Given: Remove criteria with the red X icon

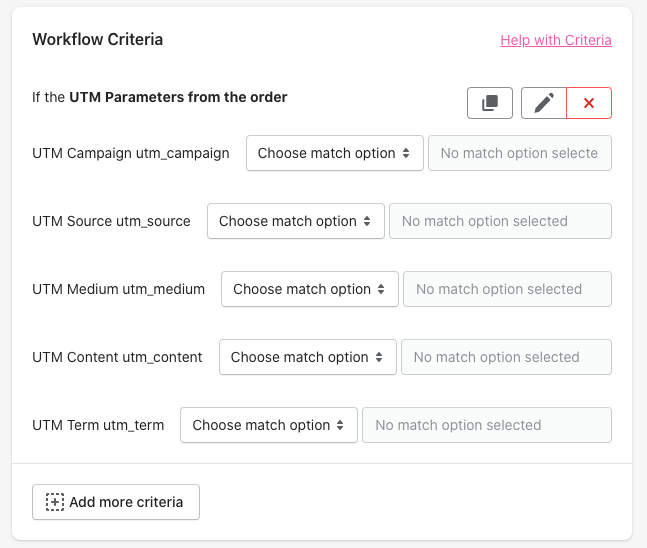Looking at the screenshot, I should pos(589,103).
